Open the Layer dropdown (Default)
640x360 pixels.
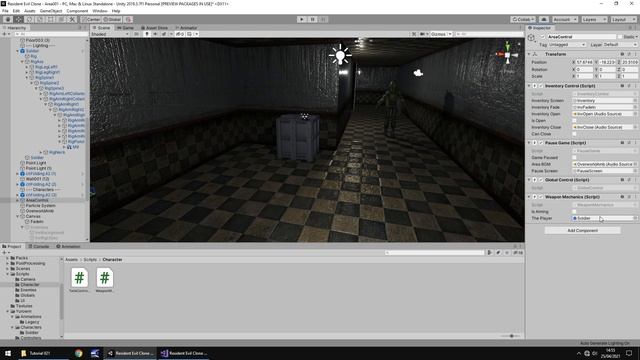(x=620, y=44)
